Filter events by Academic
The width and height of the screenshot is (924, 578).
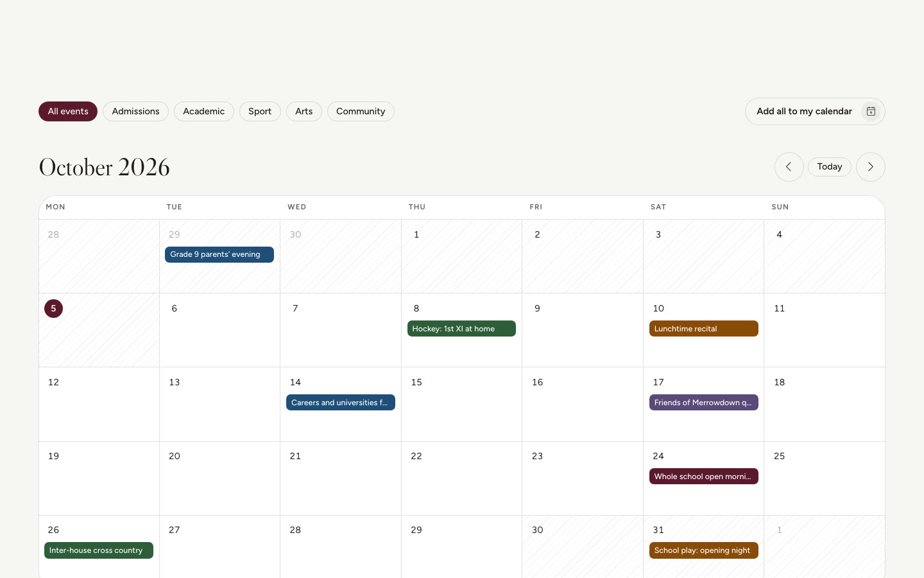pyautogui.click(x=203, y=112)
